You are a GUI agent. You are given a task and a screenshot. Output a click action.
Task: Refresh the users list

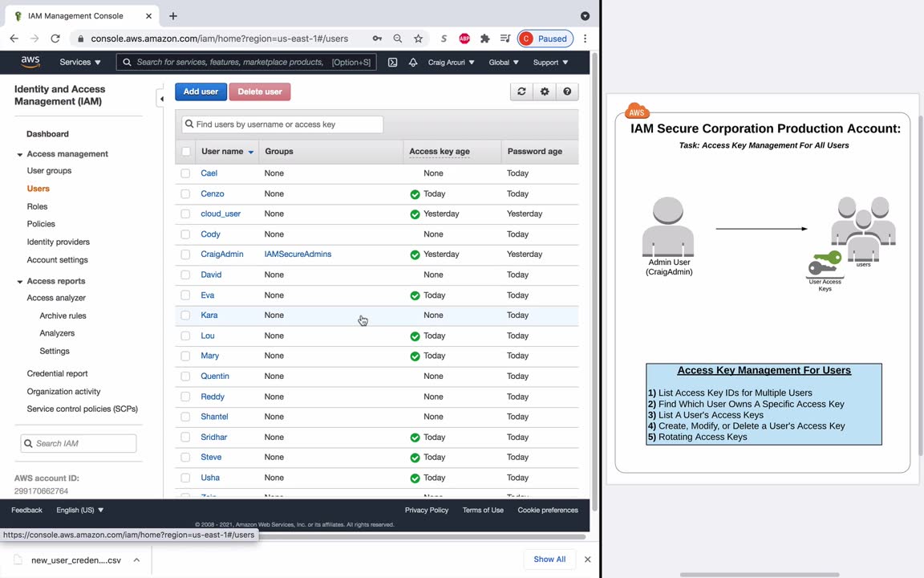coord(521,92)
